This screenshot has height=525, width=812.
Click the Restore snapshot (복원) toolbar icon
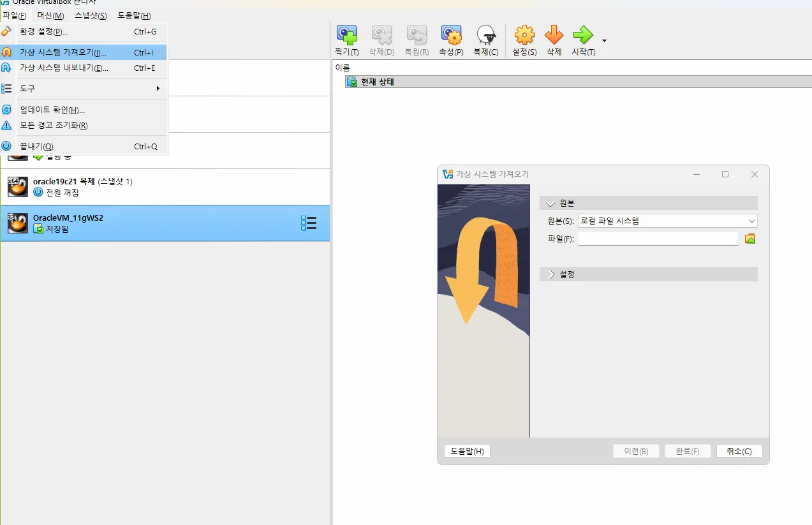click(x=417, y=35)
